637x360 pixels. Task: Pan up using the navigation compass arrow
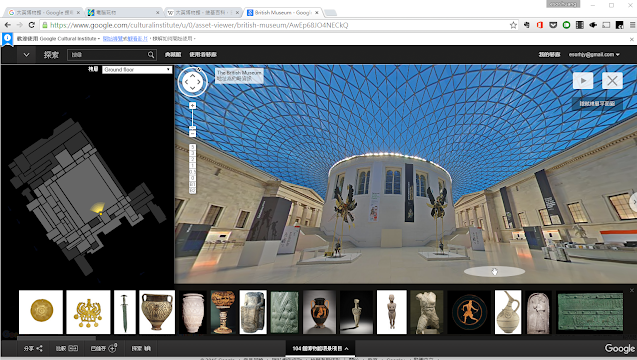(x=193, y=75)
